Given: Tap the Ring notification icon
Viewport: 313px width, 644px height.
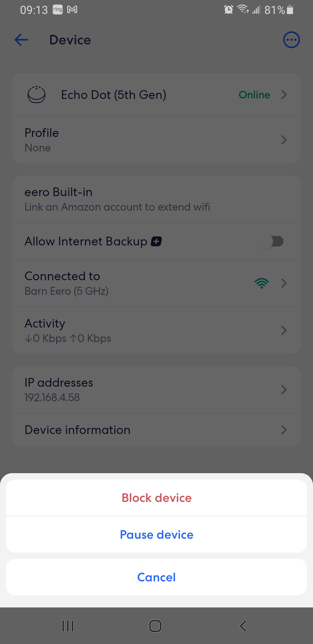Looking at the screenshot, I should point(57,9).
